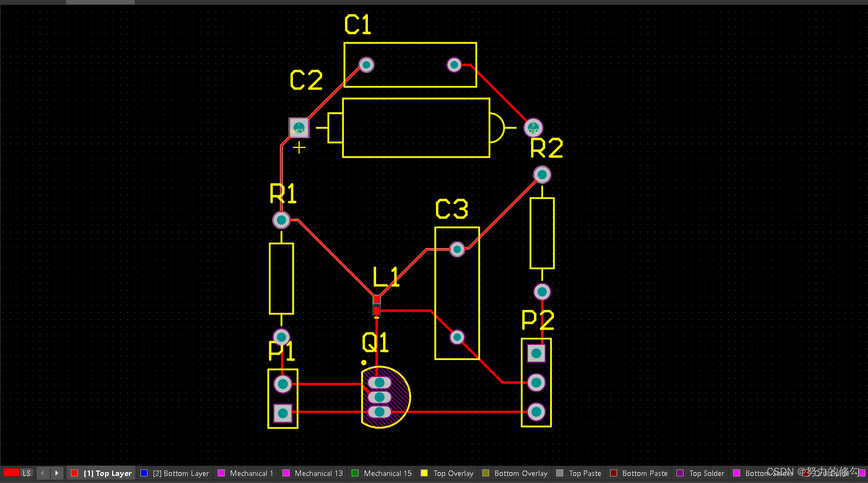Viewport: 868px width, 483px height.
Task: Select the Top Paste layer tab
Action: [579, 473]
